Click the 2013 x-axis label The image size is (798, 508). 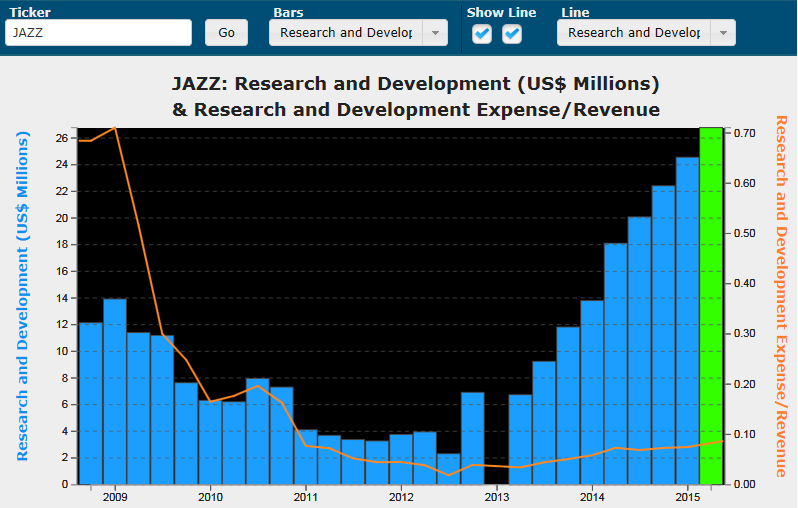click(497, 497)
